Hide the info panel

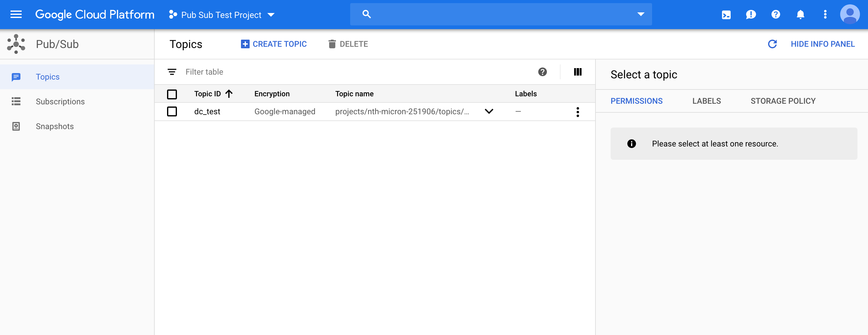click(x=823, y=44)
